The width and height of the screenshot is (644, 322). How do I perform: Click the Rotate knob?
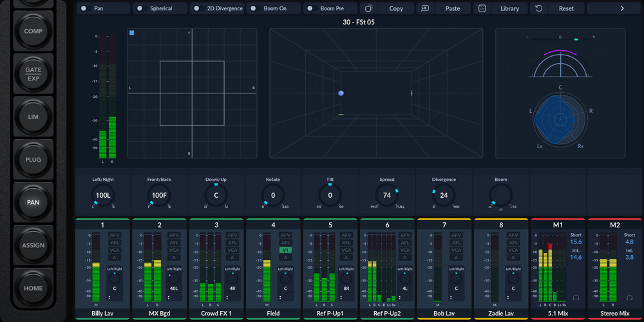coord(273,196)
